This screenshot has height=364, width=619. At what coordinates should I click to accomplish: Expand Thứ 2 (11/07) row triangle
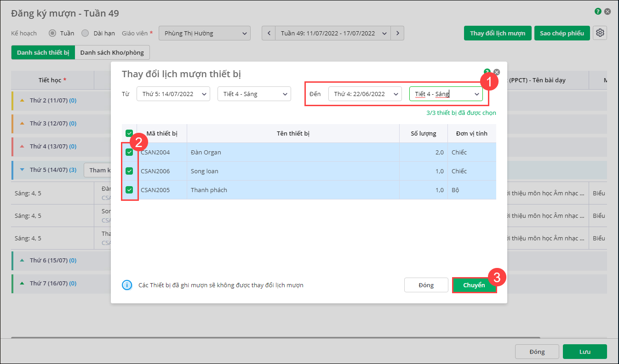(22, 100)
